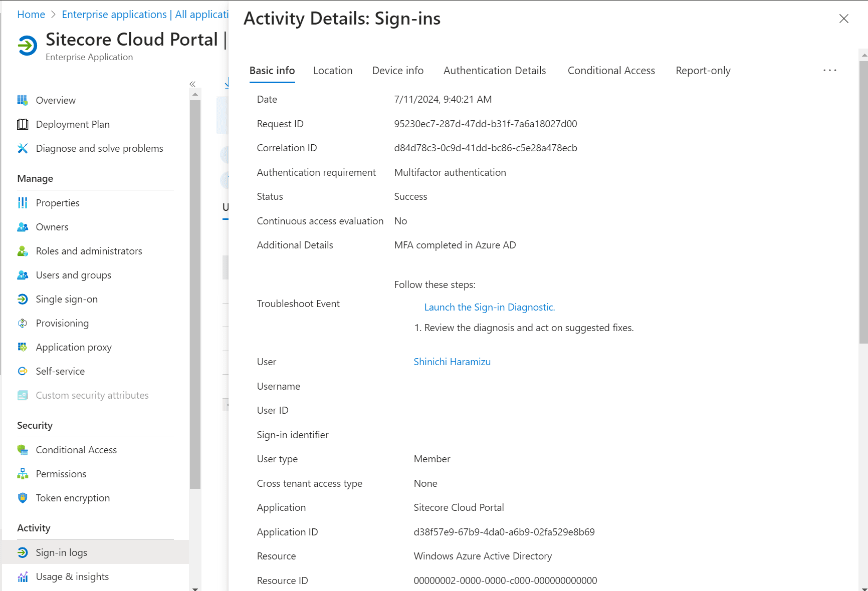Screen dimensions: 868x591
Task: Open Usage & insights chart icon
Action: [x=23, y=577]
